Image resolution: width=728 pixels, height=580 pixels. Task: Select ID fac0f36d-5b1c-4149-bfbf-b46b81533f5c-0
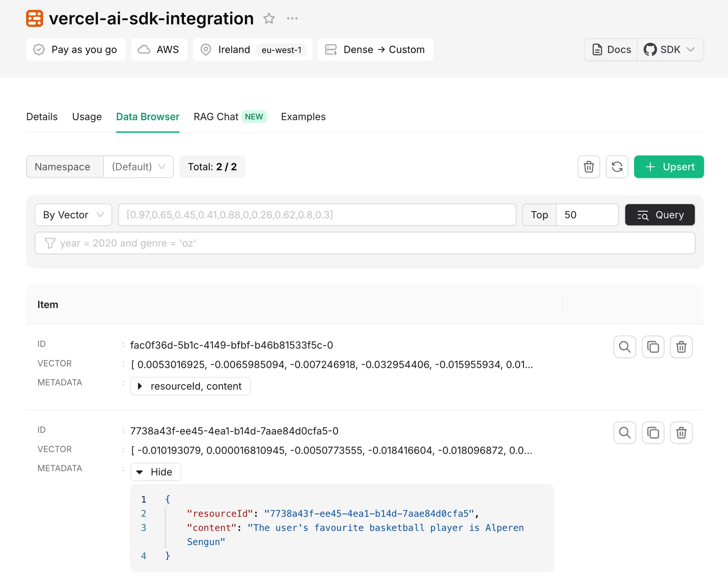pos(231,345)
